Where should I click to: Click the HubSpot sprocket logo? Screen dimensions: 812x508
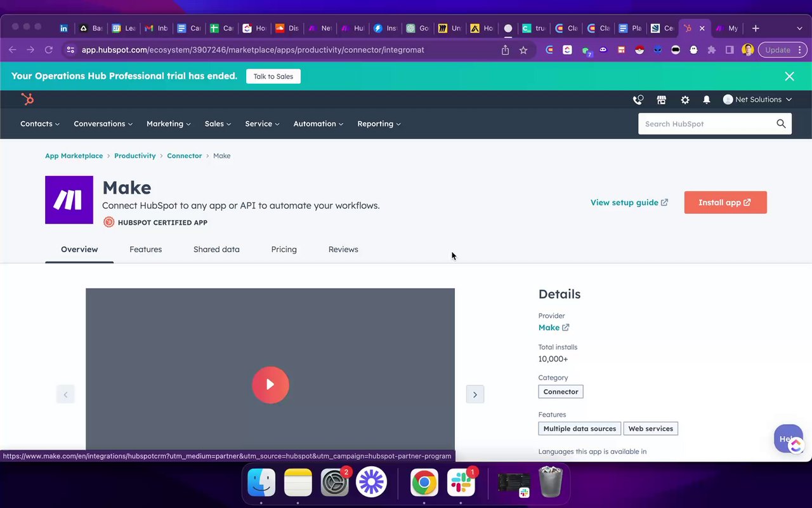click(27, 99)
